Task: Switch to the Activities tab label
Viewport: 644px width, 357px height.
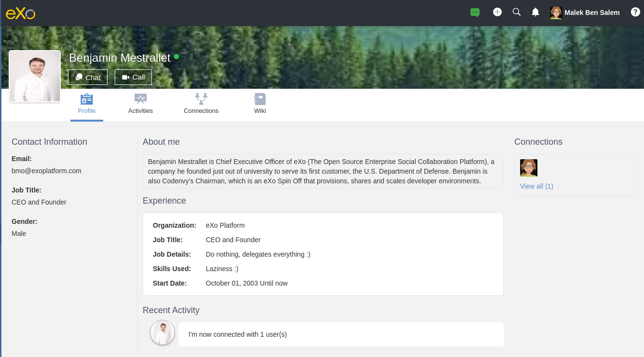Action: pyautogui.click(x=140, y=111)
